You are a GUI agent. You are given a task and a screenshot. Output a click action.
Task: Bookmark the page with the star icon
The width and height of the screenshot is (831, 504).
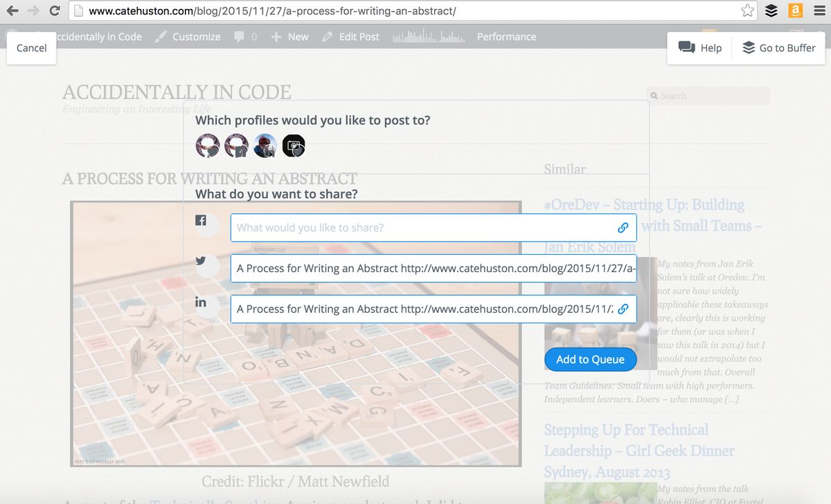[747, 10]
